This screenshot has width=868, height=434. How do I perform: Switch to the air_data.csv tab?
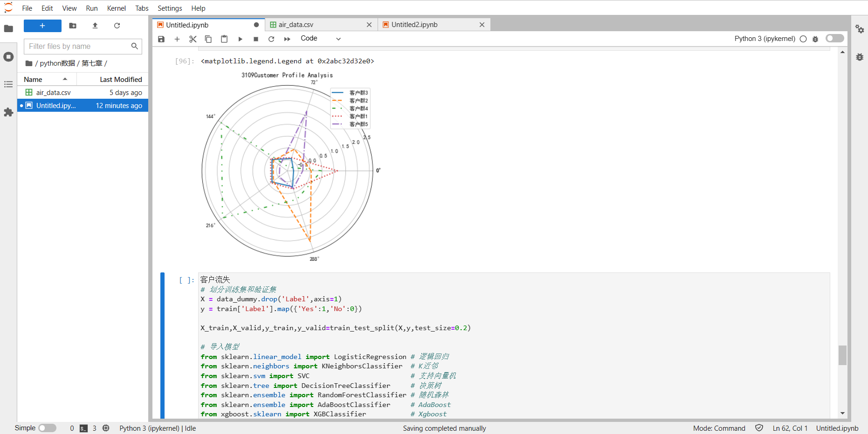[x=296, y=25]
